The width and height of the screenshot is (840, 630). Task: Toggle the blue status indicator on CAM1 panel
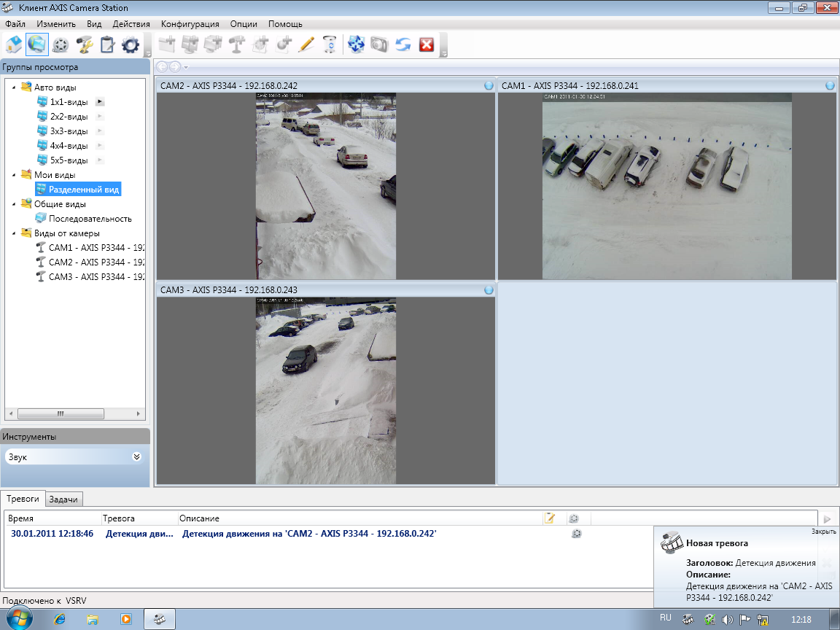point(830,86)
